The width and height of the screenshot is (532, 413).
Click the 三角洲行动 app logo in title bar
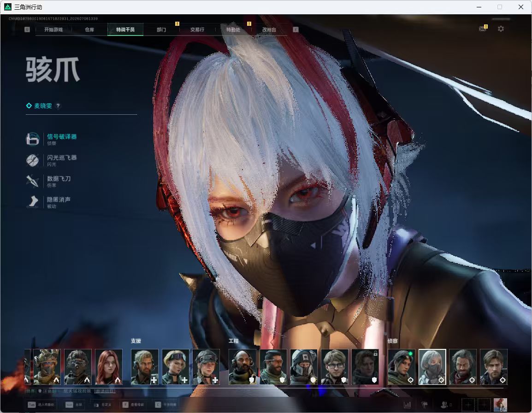pos(8,7)
